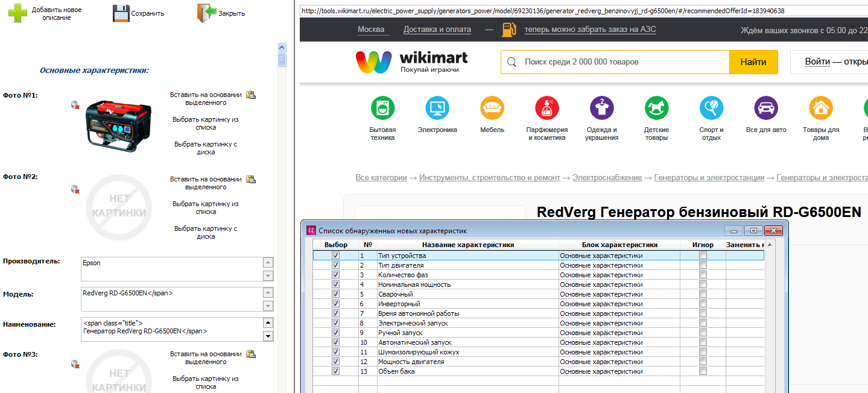Open Парфюмерия и косметика category icon
Viewport: 868px width, 393px height.
click(x=547, y=108)
